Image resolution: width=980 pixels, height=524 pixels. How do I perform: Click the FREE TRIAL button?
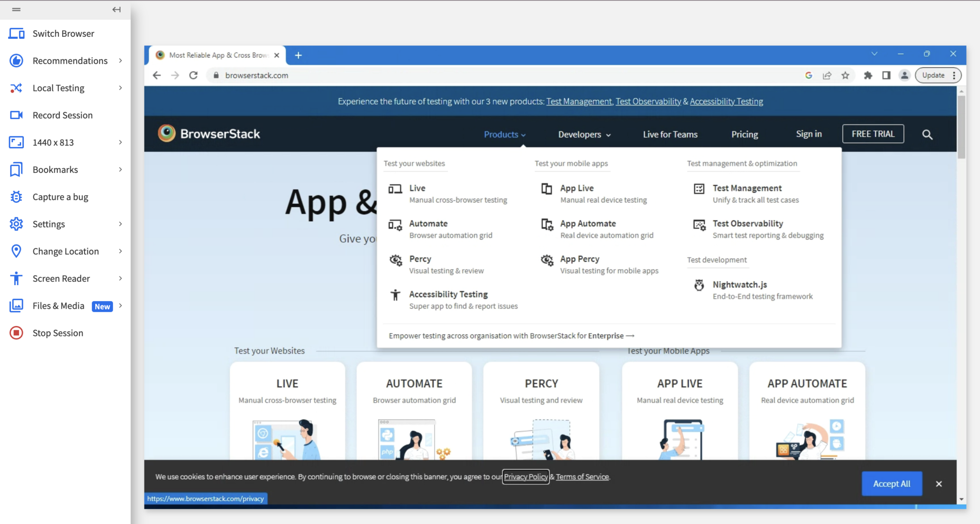872,134
